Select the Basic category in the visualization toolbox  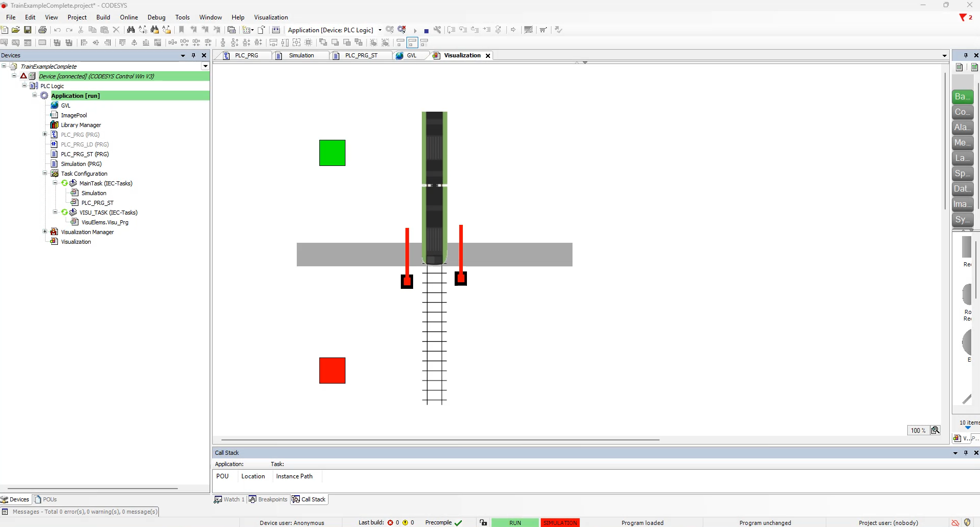click(x=963, y=96)
